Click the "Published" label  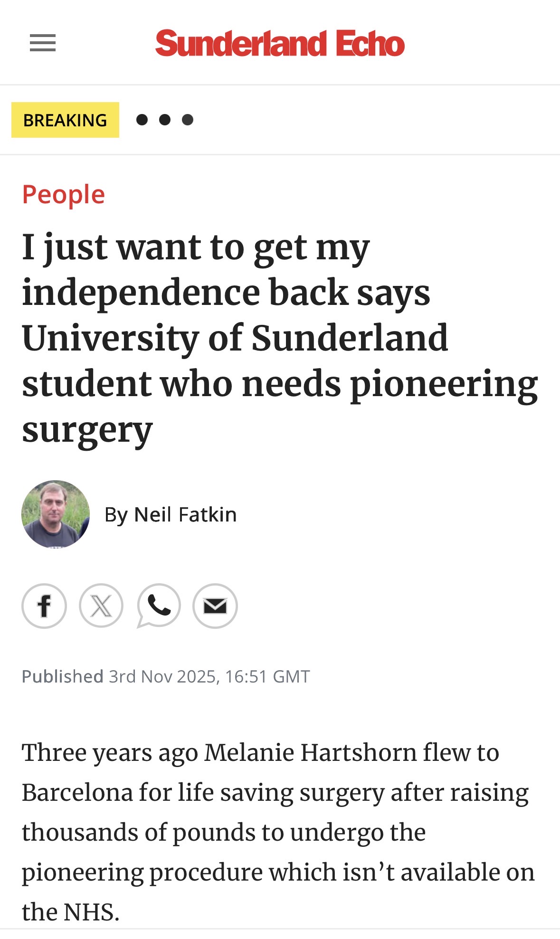tap(62, 676)
